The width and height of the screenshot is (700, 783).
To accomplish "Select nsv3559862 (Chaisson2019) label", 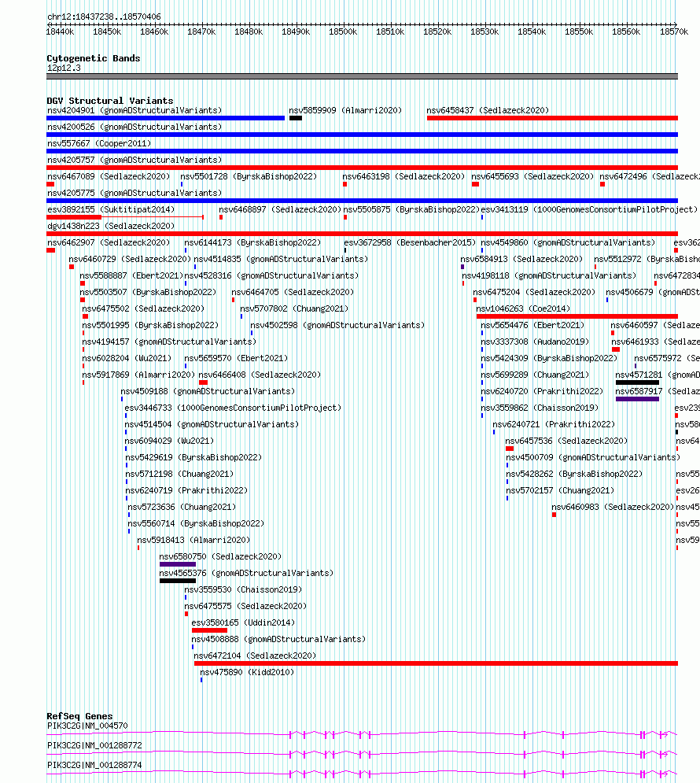I will click(540, 408).
